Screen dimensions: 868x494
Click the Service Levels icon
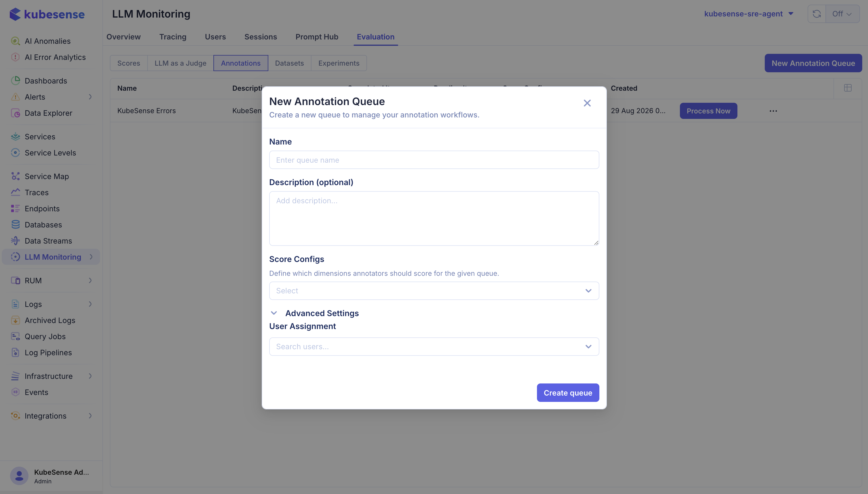click(15, 153)
